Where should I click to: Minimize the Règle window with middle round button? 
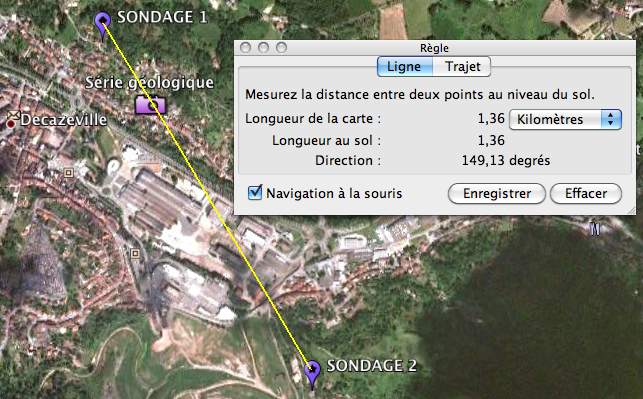pos(263,48)
